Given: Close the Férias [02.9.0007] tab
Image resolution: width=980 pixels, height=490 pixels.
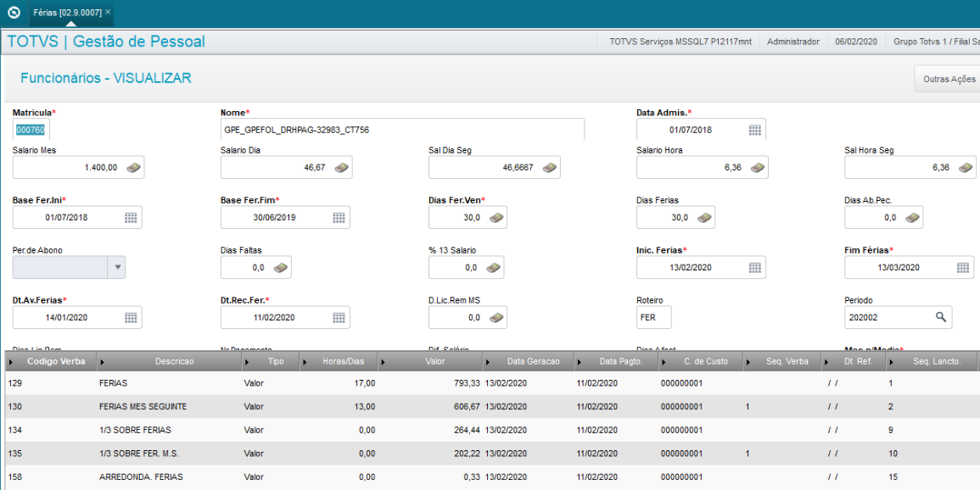Looking at the screenshot, I should click(x=108, y=12).
